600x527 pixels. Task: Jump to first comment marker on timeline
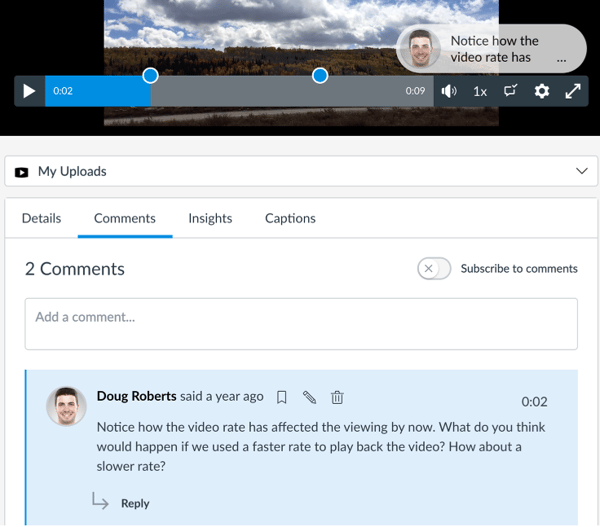(150, 75)
